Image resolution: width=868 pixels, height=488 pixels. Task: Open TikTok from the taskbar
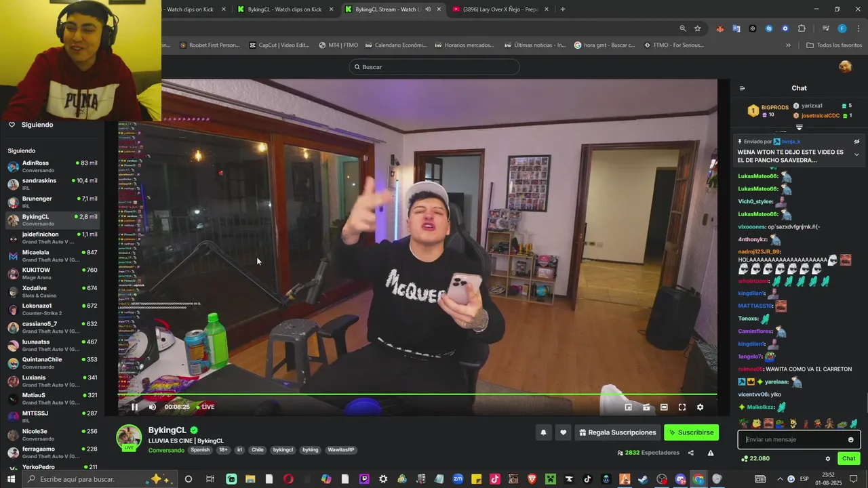[587, 479]
